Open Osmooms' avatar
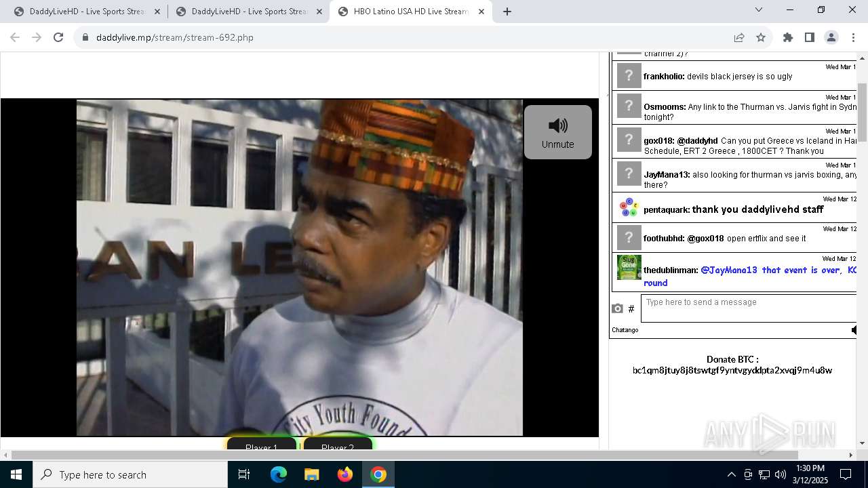 coord(629,106)
